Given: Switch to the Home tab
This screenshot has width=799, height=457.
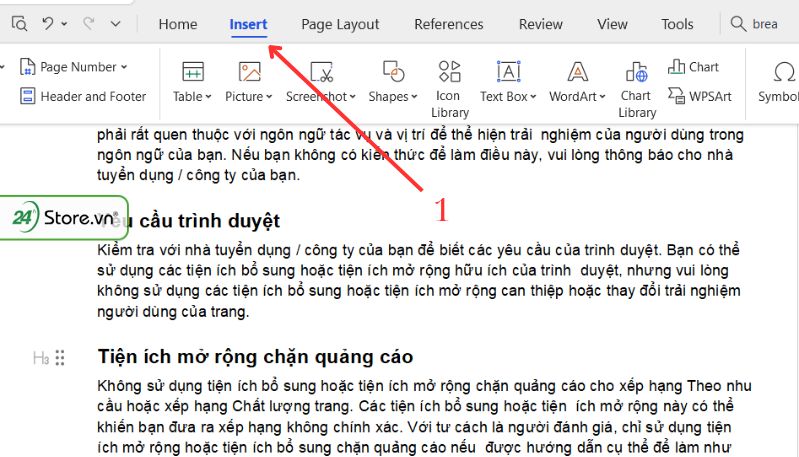Looking at the screenshot, I should 177,24.
